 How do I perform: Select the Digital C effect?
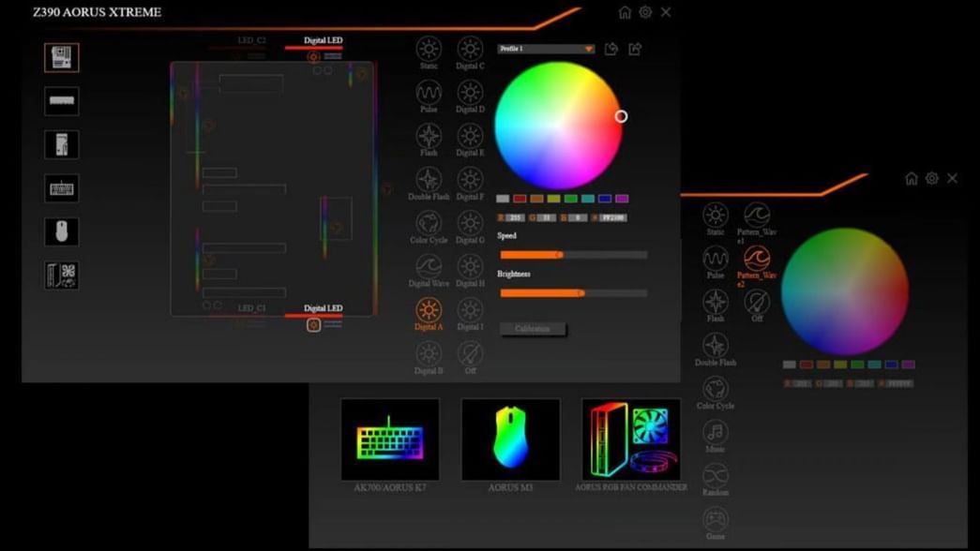pos(470,51)
